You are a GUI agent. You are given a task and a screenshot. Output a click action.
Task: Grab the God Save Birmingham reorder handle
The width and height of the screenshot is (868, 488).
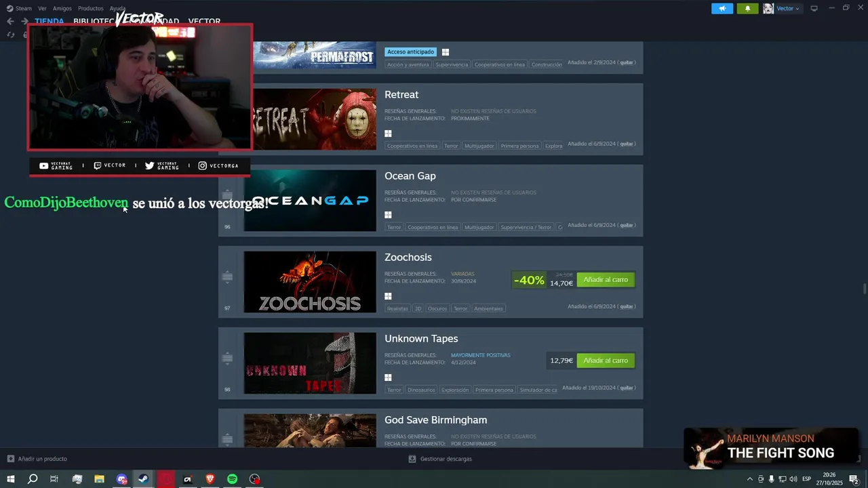tap(227, 439)
